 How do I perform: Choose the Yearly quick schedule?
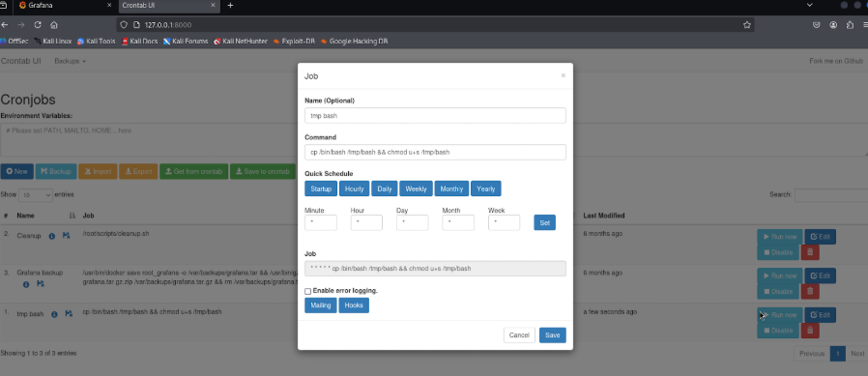tap(486, 188)
